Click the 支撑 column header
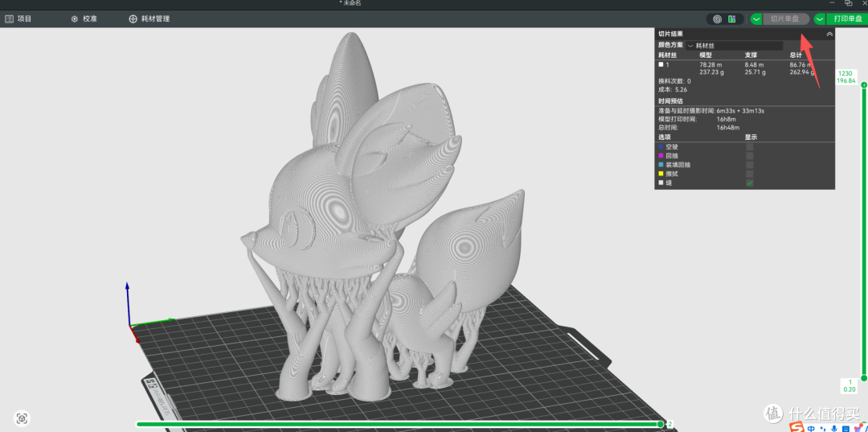Viewport: 868px width, 432px height. point(751,56)
